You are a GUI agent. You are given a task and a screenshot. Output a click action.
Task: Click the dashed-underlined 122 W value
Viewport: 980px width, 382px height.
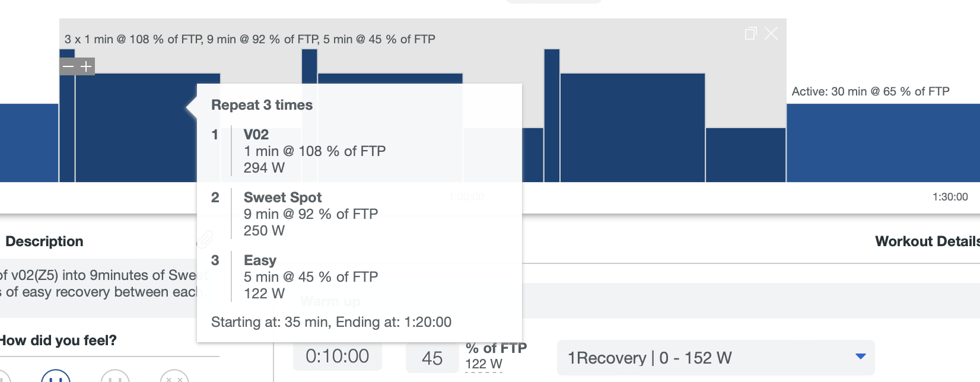483,364
